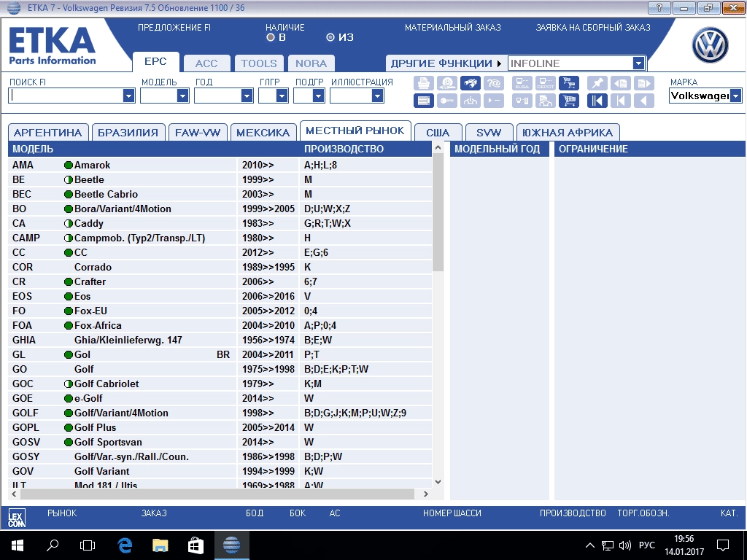Launch the ELSA link icon
The width and height of the screenshot is (747, 560).
(x=522, y=83)
